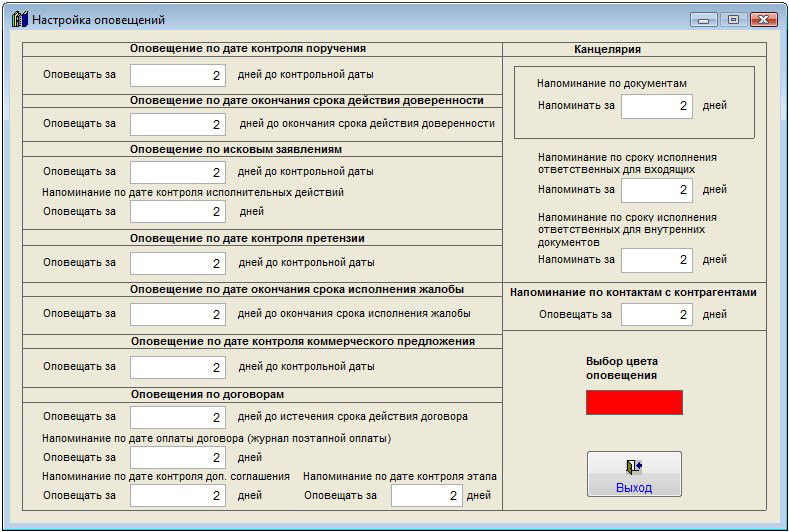Focus days field for контактам с контрагентами
This screenshot has width=789, height=532.
coord(657,315)
